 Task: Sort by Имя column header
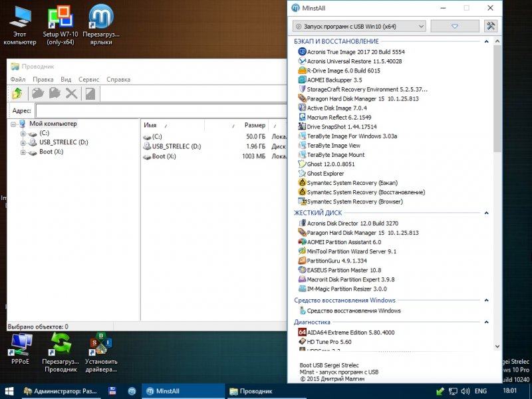[172, 125]
